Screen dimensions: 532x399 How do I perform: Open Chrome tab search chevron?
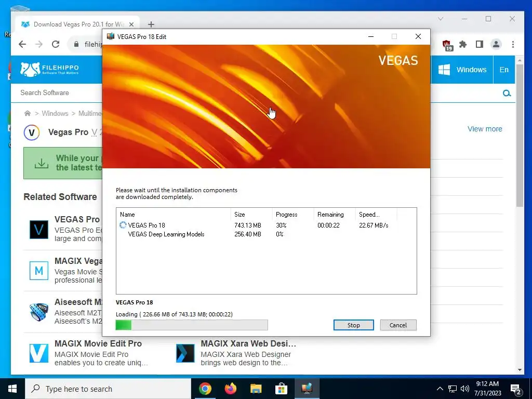[x=441, y=19]
